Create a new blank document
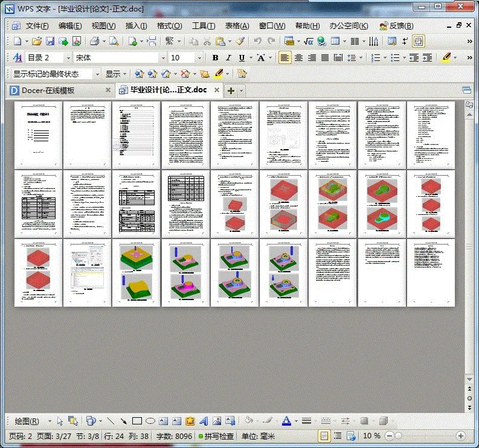Viewport: 479px width, 448px height. click(18, 41)
